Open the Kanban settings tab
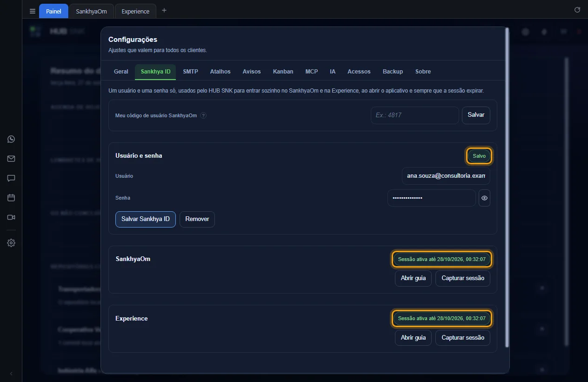This screenshot has height=382, width=588. (283, 72)
